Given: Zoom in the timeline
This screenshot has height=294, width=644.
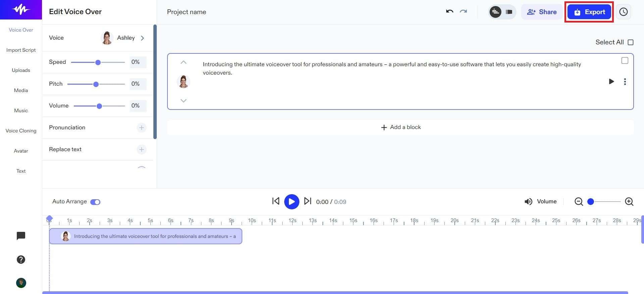Looking at the screenshot, I should click(x=629, y=201).
